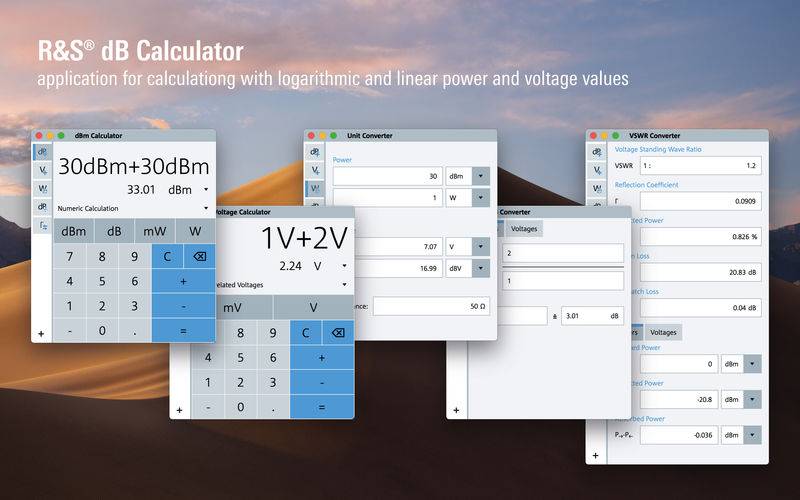Open dBm dropdown beside value 0 in VSWR Converter

(x=753, y=364)
